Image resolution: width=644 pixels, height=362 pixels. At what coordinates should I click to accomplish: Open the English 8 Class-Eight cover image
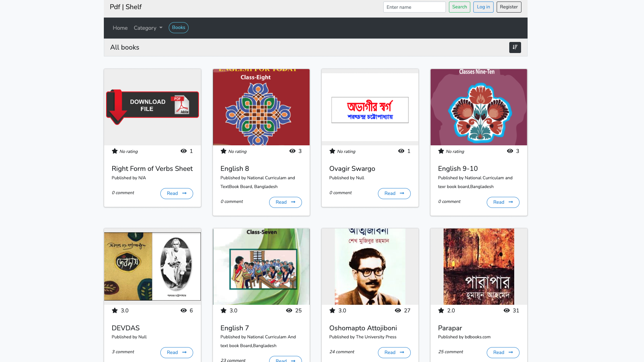pyautogui.click(x=261, y=107)
